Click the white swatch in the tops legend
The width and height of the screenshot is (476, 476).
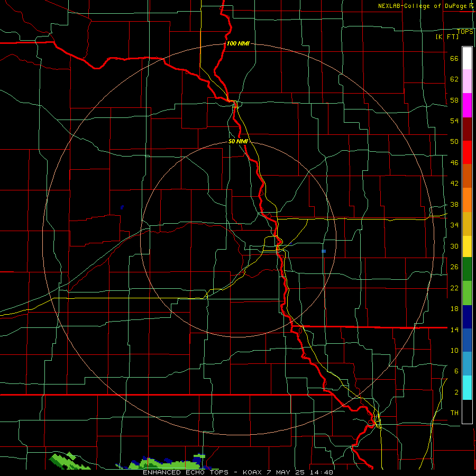point(467,58)
